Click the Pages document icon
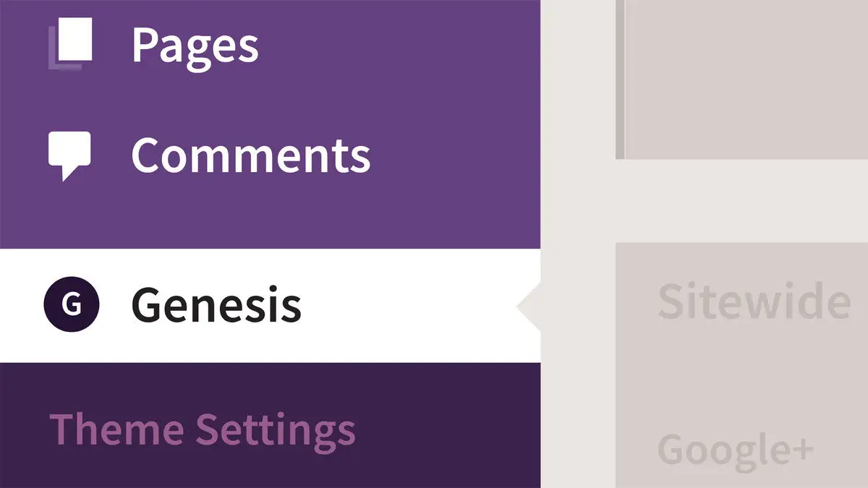Image resolution: width=868 pixels, height=488 pixels. (x=71, y=44)
